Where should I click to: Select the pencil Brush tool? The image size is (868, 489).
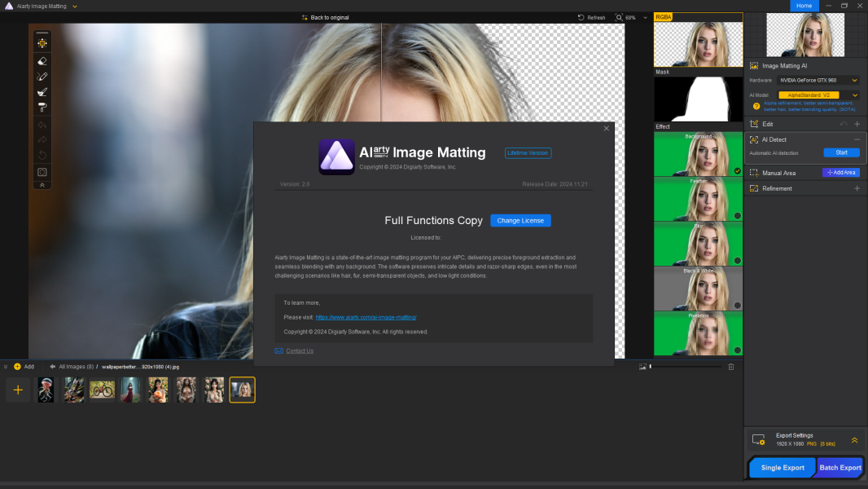click(42, 77)
